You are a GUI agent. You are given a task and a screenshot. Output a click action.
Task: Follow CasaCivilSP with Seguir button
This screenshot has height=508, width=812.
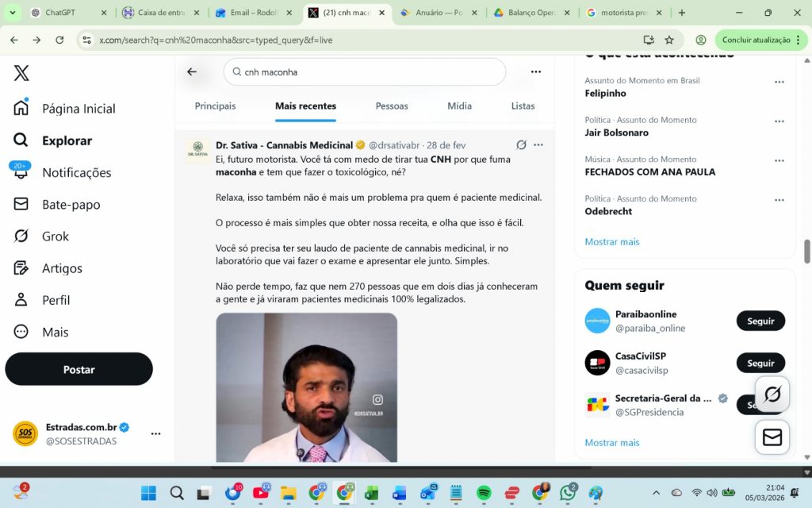tap(760, 363)
